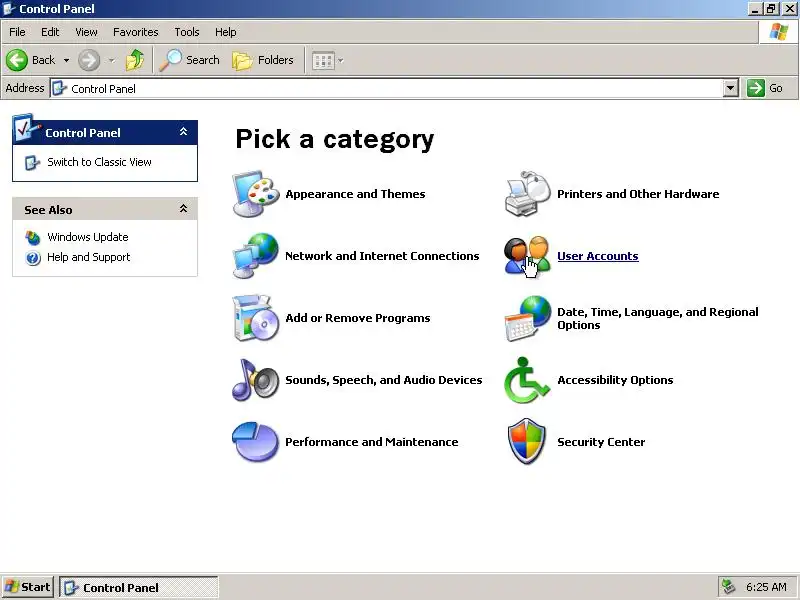
Task: Click Printers and Other Hardware text
Action: tap(638, 194)
